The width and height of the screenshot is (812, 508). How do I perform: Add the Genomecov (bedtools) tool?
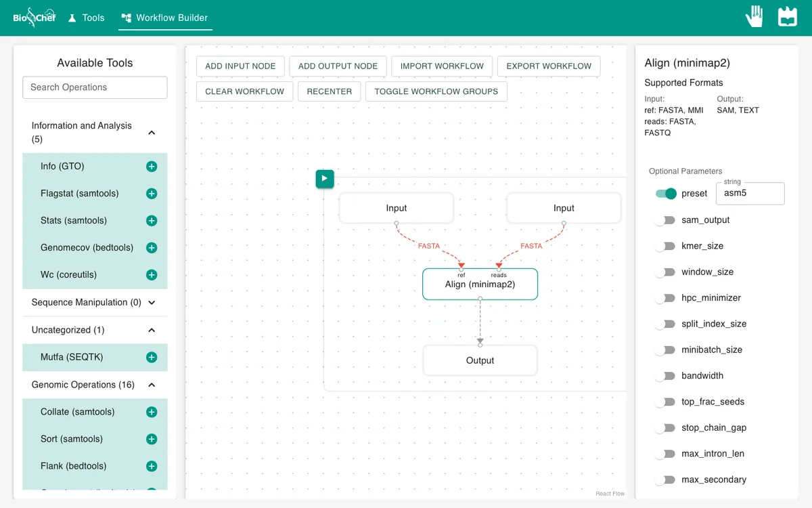pos(152,248)
